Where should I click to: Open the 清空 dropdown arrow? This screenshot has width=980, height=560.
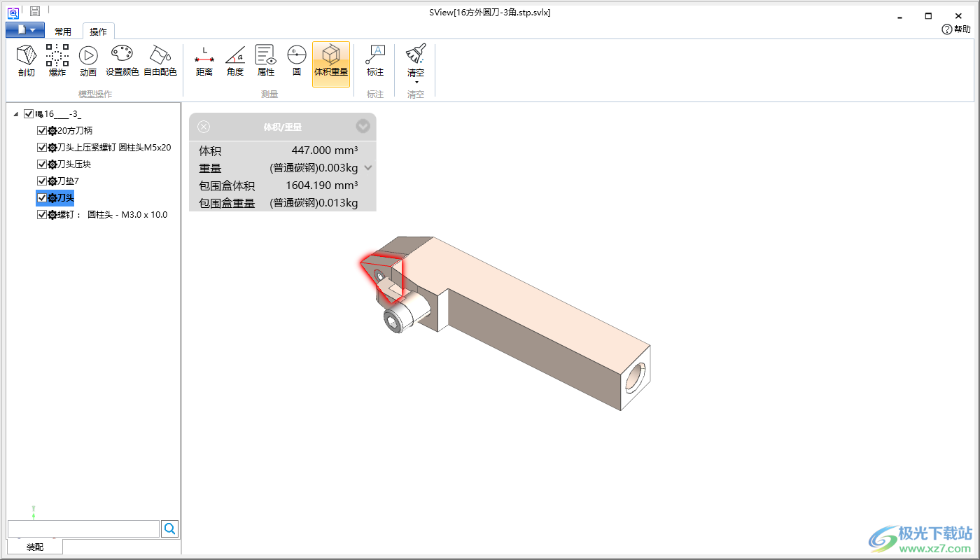pyautogui.click(x=416, y=82)
